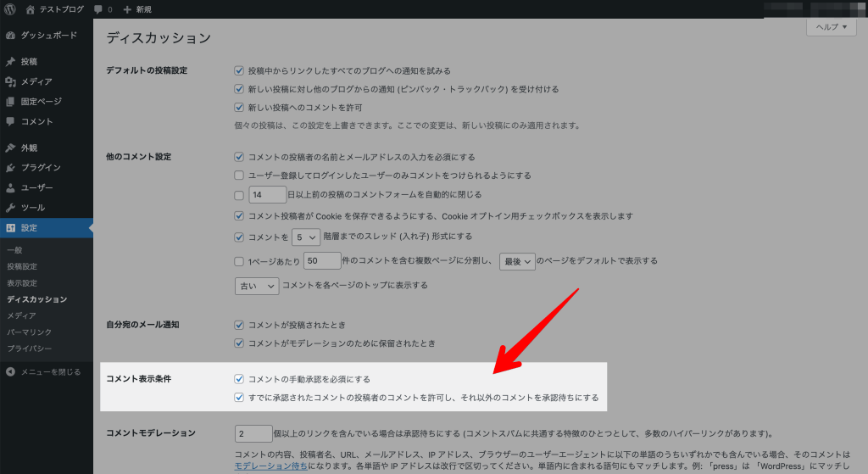Click メニューを閉じる text
The width and height of the screenshot is (868, 474).
pos(51,371)
